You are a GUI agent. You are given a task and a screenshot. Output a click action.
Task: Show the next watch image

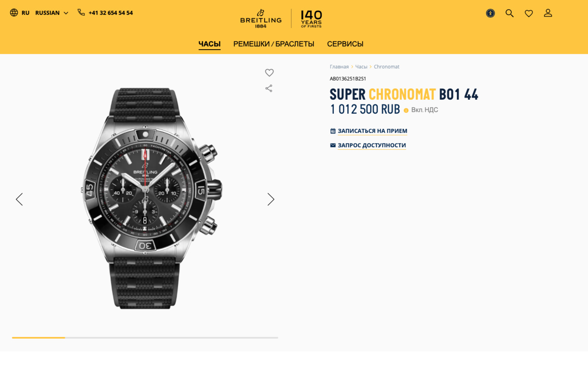[271, 199]
